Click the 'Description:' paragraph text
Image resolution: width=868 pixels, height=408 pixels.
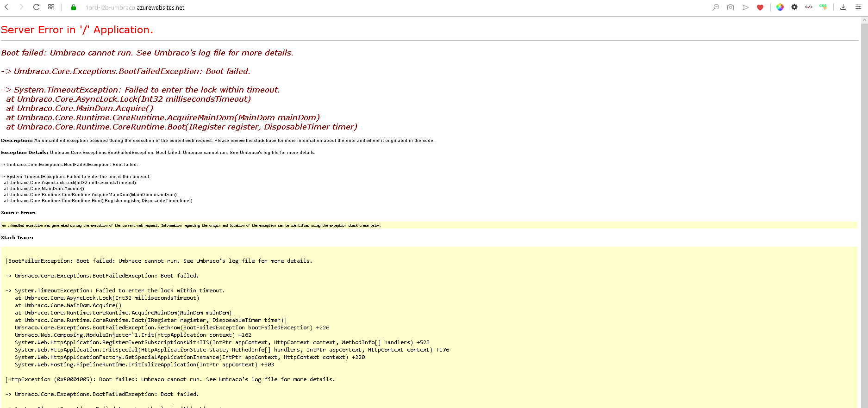[x=218, y=141]
